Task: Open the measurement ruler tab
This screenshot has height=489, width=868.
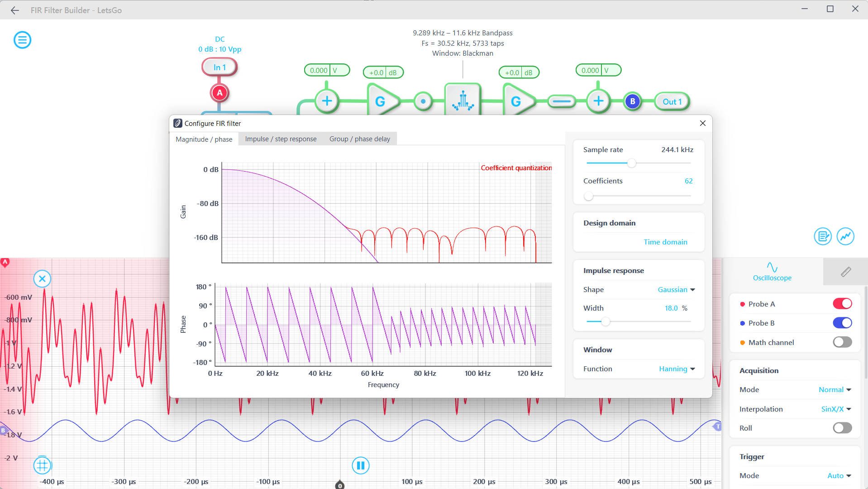Action: [x=845, y=272]
